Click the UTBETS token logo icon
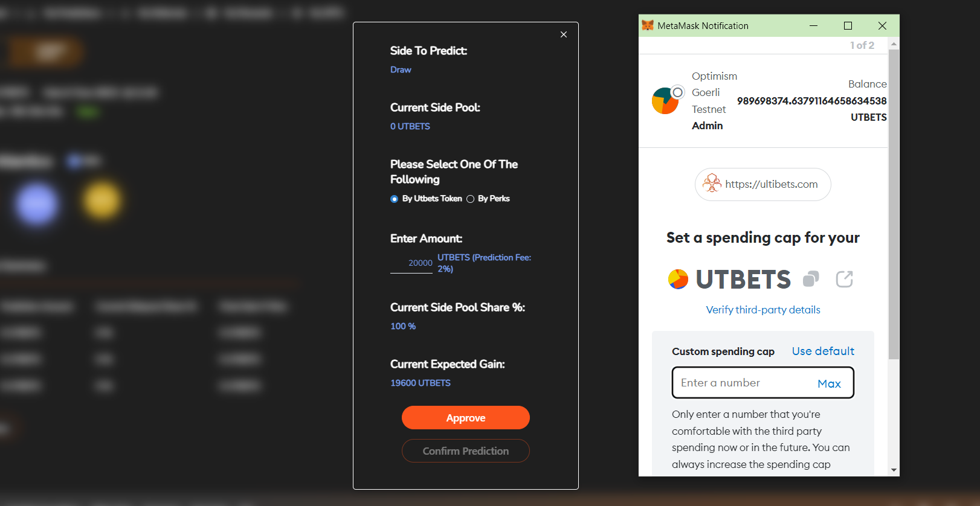Image resolution: width=980 pixels, height=506 pixels. pos(678,279)
